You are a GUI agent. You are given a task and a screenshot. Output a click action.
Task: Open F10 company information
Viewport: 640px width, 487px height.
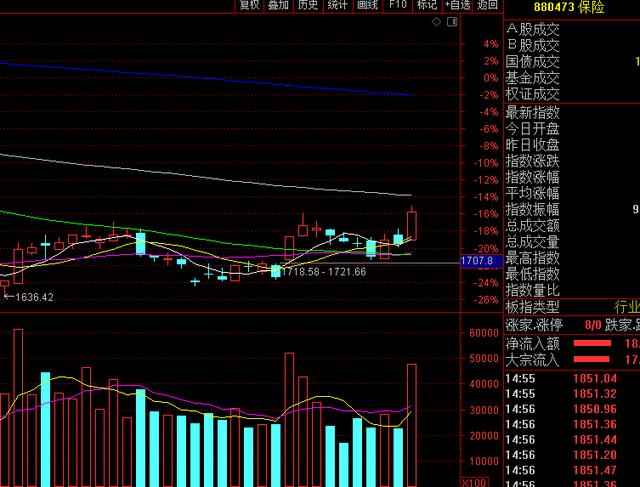[398, 6]
